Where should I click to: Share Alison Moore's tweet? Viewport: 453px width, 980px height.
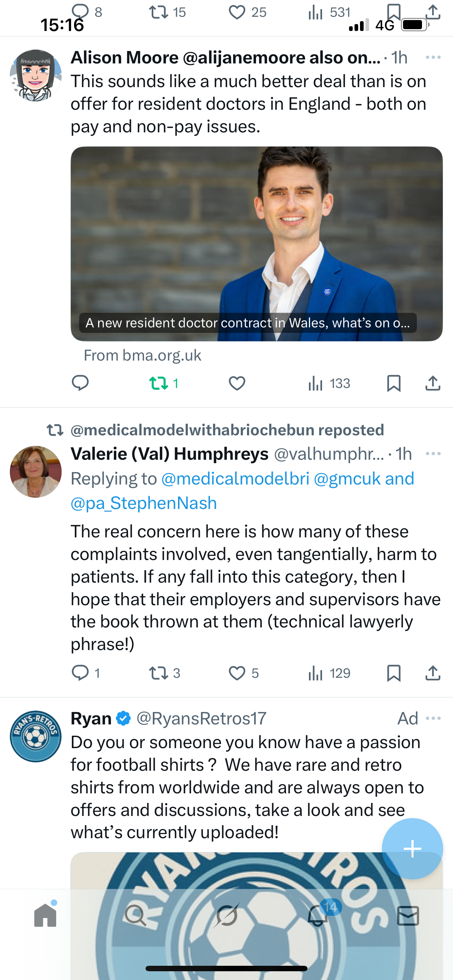[x=433, y=383]
